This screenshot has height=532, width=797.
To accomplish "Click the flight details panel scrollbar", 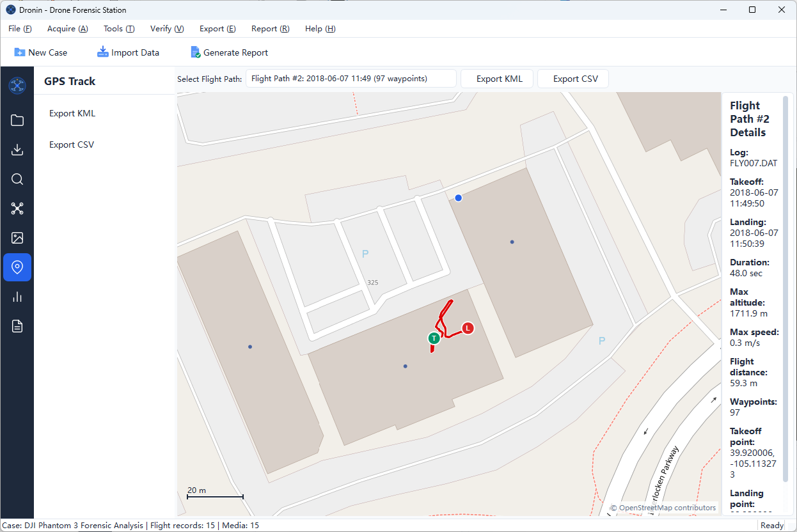I will [785, 288].
